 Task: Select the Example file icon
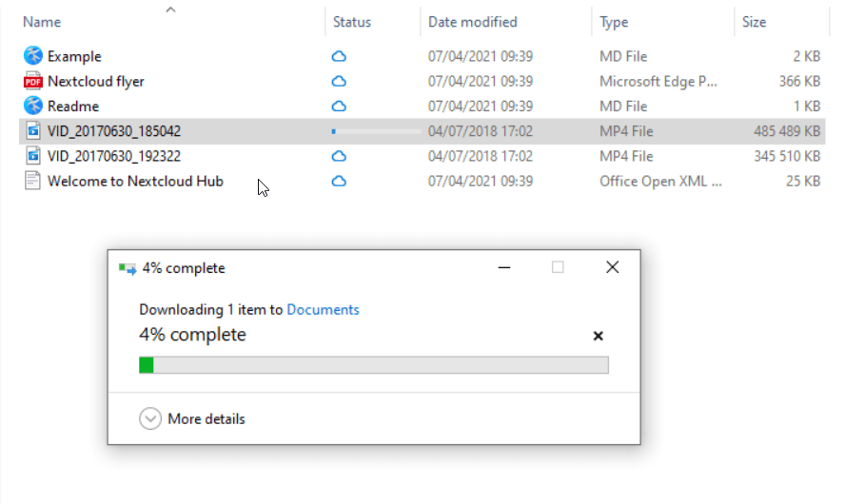click(33, 55)
